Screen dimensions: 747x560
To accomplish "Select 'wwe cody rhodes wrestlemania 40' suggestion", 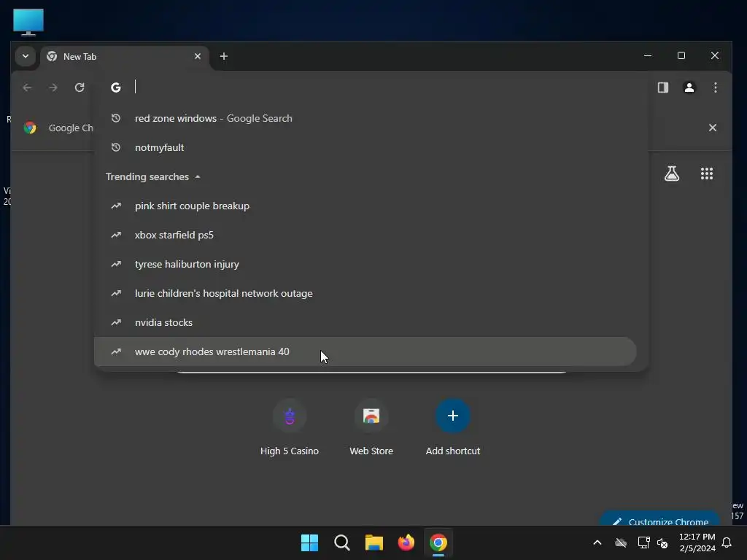I will 365,351.
